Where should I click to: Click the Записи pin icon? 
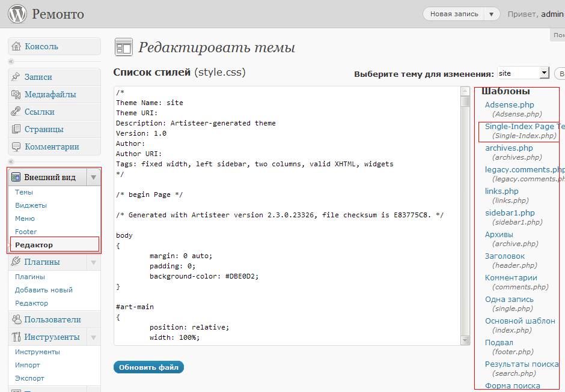(16, 77)
